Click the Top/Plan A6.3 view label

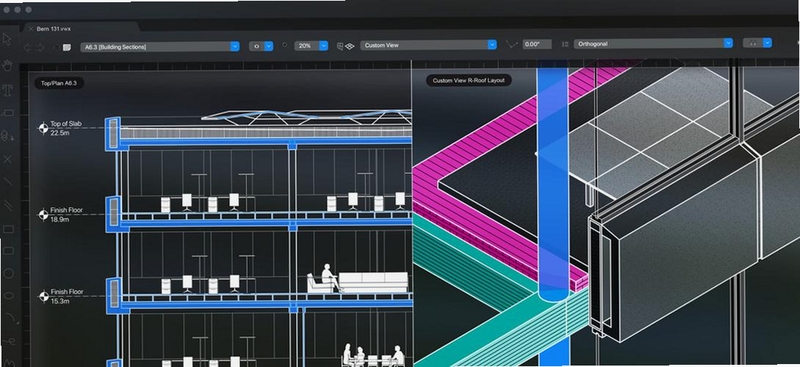(x=59, y=83)
